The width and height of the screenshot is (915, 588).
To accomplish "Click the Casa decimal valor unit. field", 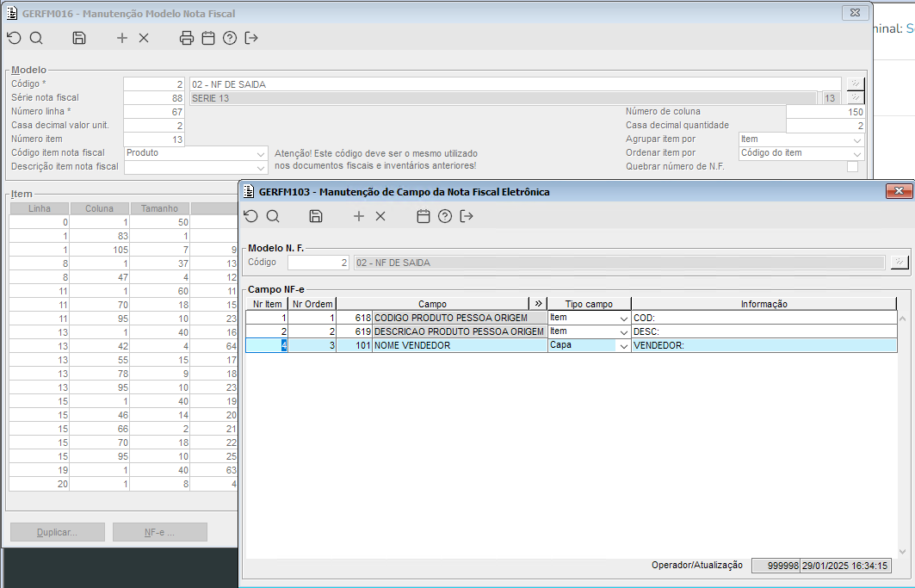I will coord(154,126).
